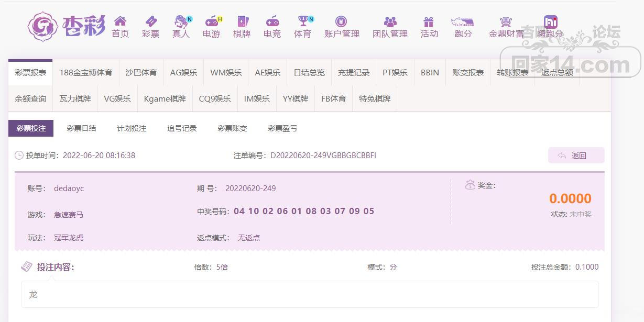Switch to the AG娱乐 tab
Screen dimensions: 644x322
183,73
